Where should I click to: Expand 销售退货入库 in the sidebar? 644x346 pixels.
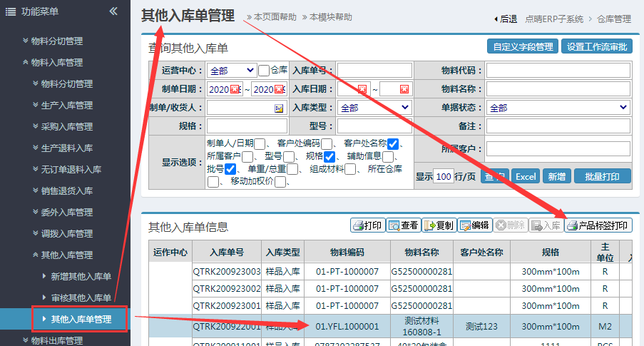pos(63,190)
